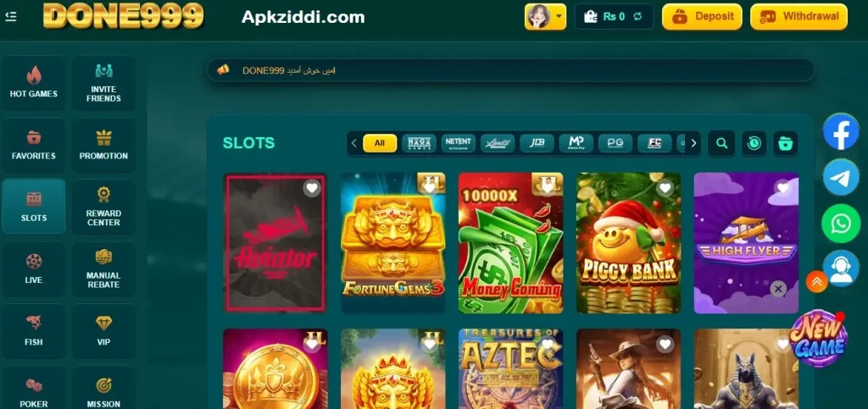Screen dimensions: 868x409
Task: Open the Money Coming game thumbnail
Action: pos(510,243)
